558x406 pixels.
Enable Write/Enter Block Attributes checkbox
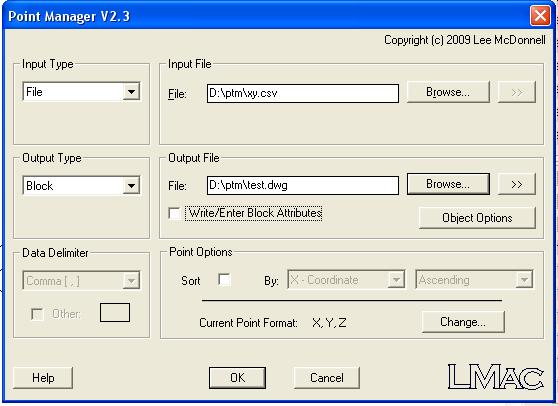[x=174, y=213]
